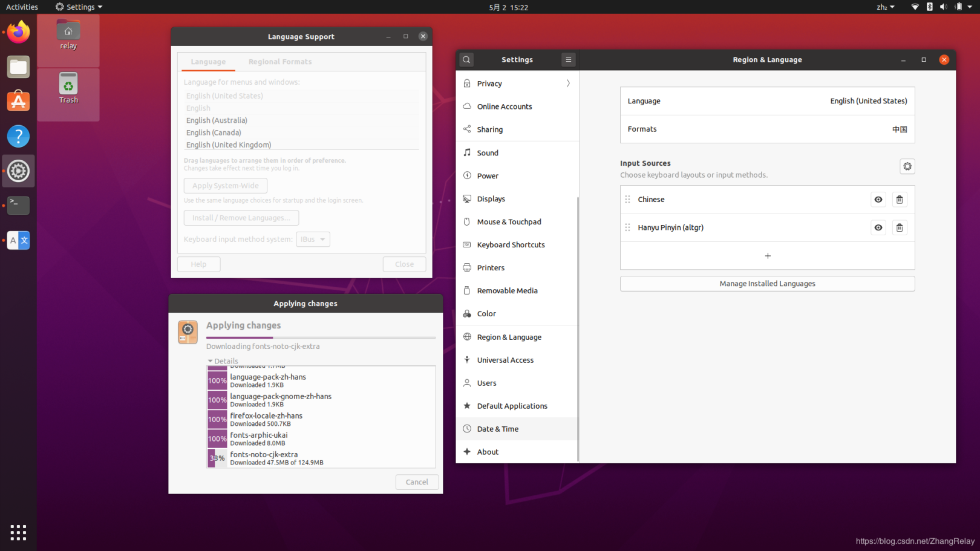
Task: Delete the Chinese input source
Action: pyautogui.click(x=899, y=200)
